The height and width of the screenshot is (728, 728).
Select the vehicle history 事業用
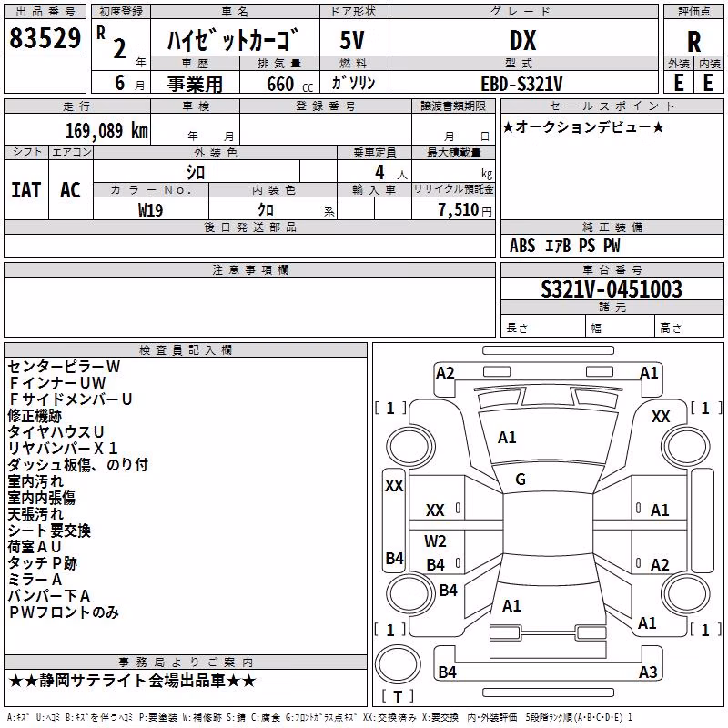[x=195, y=84]
